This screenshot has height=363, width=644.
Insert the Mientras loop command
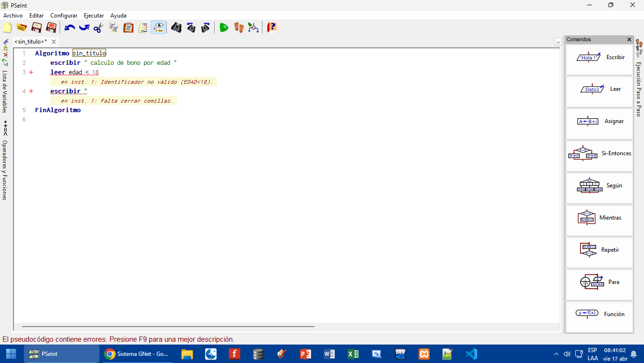[599, 218]
